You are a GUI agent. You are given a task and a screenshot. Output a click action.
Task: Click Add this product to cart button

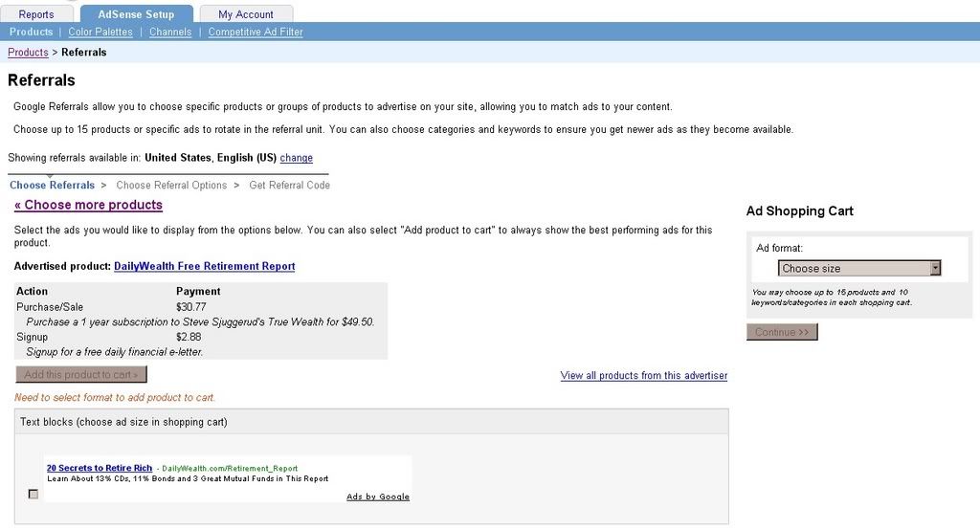click(81, 374)
